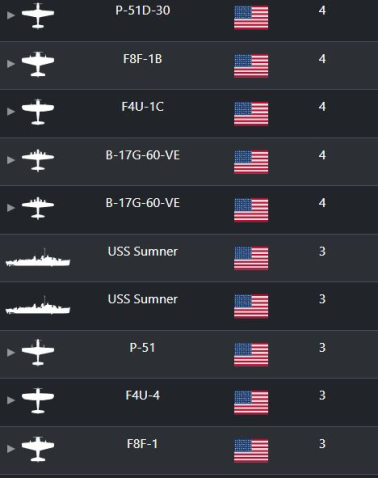Open the P-51D-30 vehicle name
Viewport: 378px width, 478px height.
pos(143,10)
